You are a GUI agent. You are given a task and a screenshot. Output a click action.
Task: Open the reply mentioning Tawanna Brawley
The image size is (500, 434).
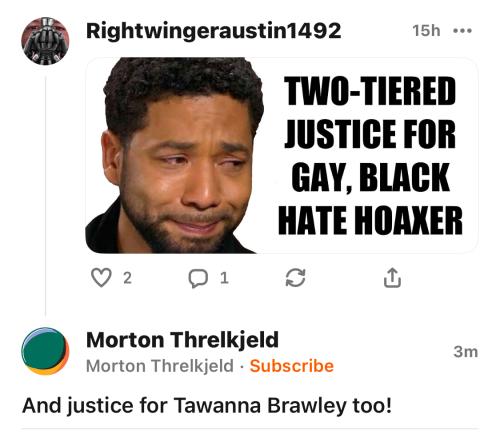207,406
